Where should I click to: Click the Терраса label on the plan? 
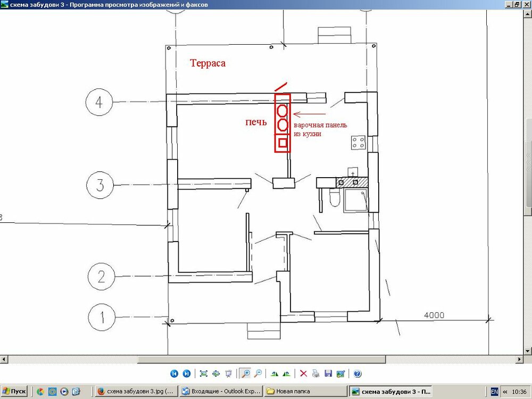point(207,63)
